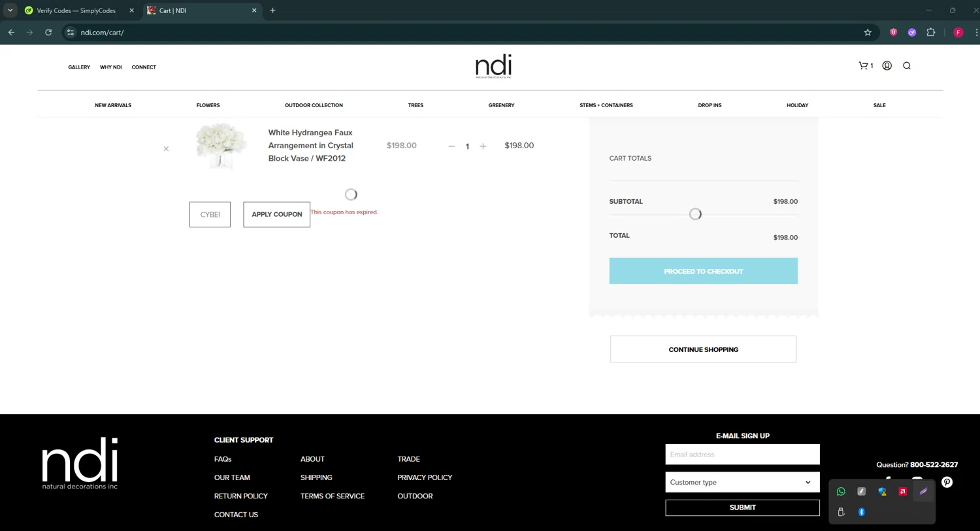
Task: Open the TERMS OF SERVICE footer link
Action: (333, 496)
